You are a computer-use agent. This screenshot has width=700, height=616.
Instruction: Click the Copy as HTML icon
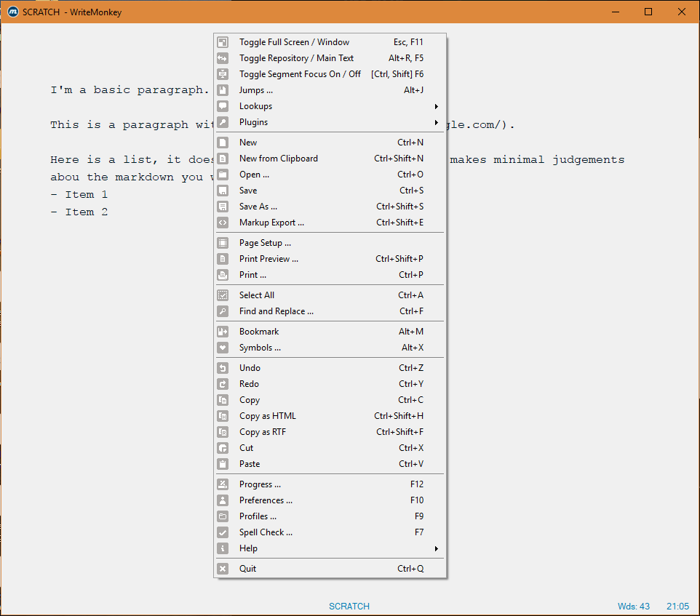pos(223,416)
